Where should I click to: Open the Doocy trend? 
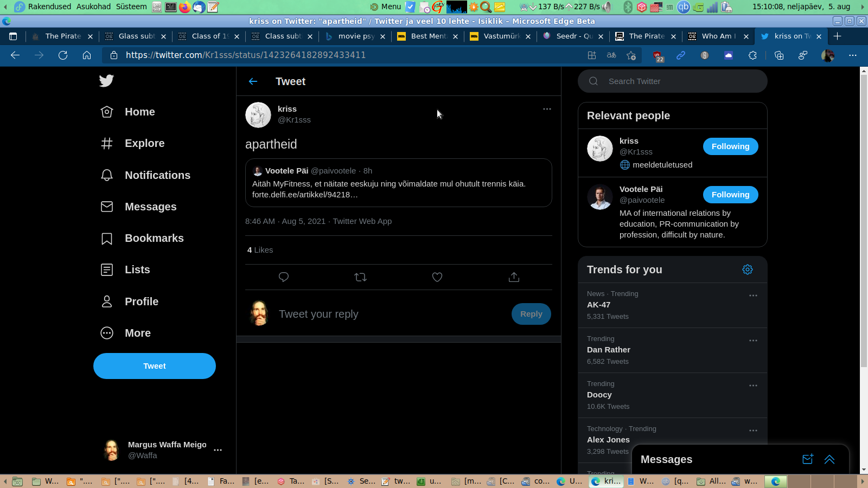[673, 395]
